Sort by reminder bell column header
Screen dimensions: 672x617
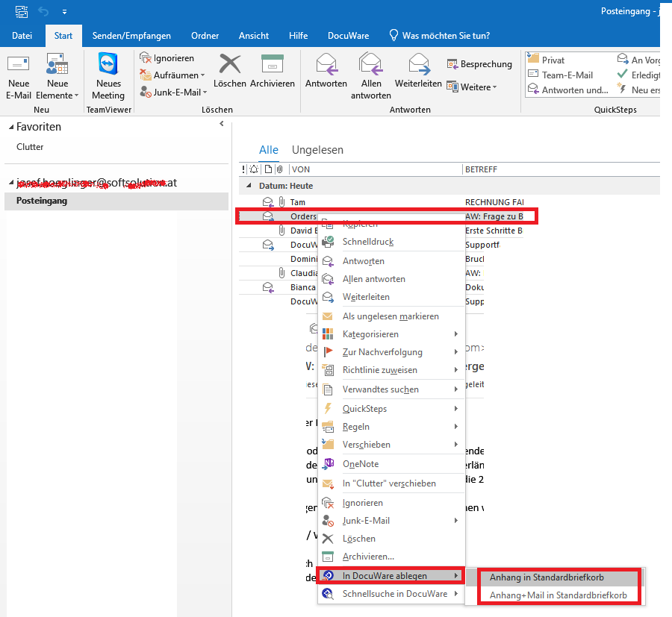(254, 169)
